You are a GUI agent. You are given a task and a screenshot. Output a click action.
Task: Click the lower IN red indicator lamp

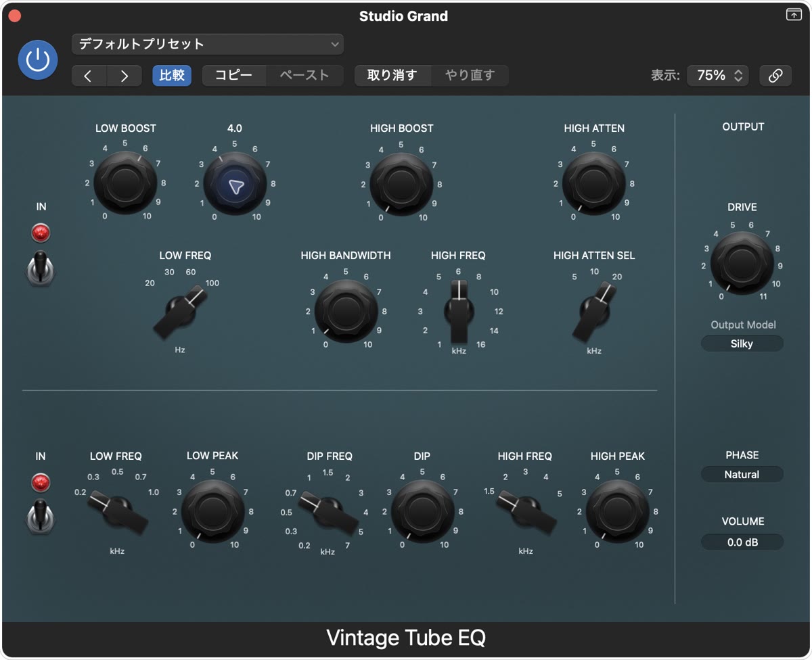point(41,483)
